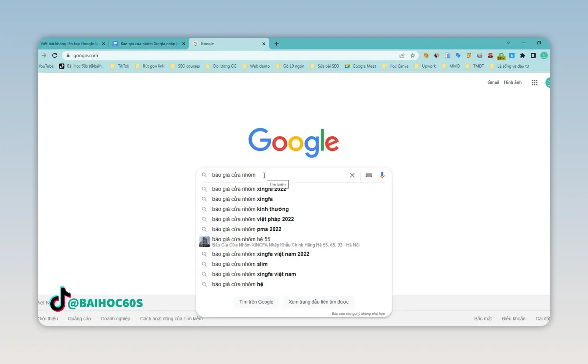588x364 pixels.
Task: Click the blue price tag extension icon
Action: point(458,56)
